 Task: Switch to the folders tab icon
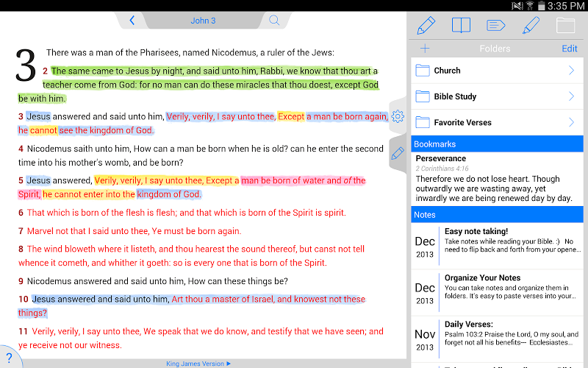point(565,26)
